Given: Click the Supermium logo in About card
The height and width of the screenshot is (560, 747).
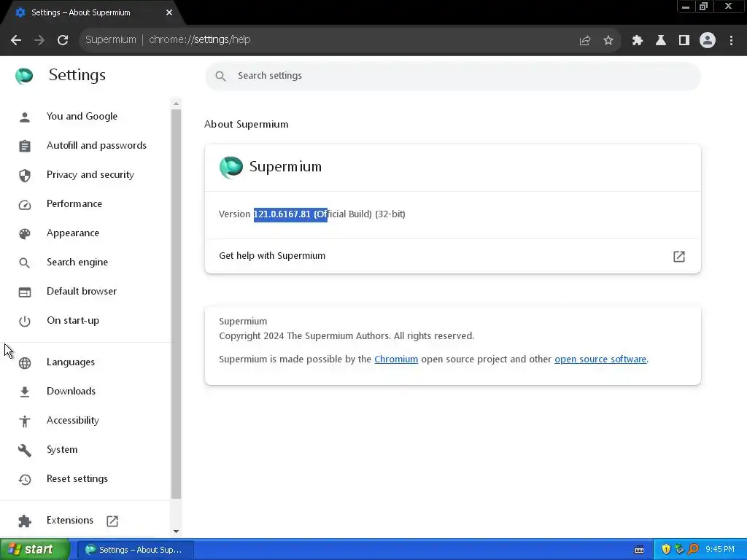Looking at the screenshot, I should click(231, 167).
